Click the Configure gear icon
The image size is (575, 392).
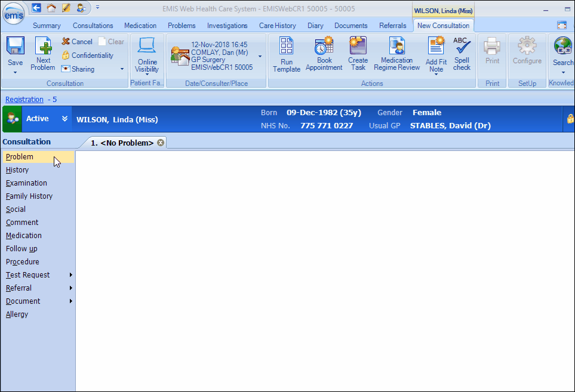point(527,46)
